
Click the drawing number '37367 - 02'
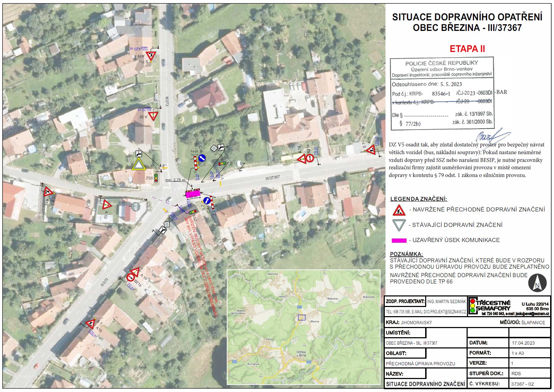click(522, 384)
